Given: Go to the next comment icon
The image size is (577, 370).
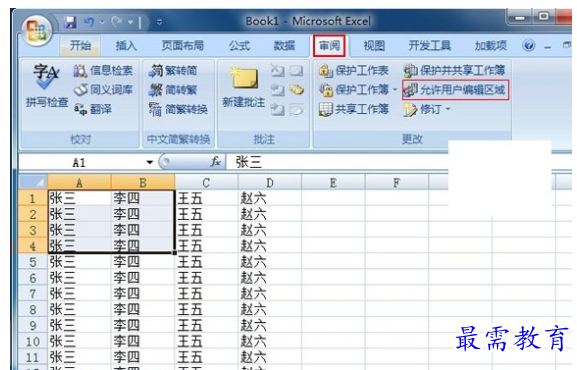Looking at the screenshot, I should [x=277, y=109].
